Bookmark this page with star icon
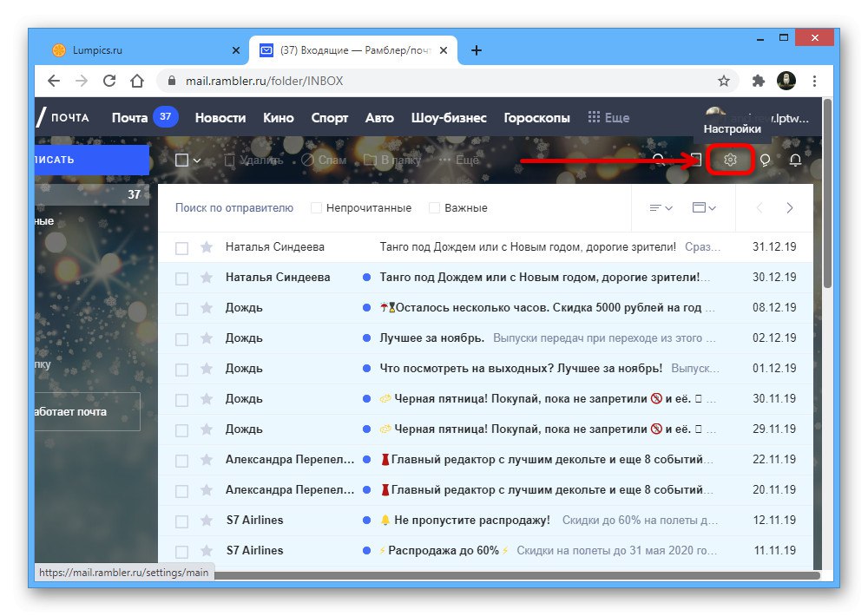Image resolution: width=868 pixels, height=616 pixels. click(x=724, y=81)
